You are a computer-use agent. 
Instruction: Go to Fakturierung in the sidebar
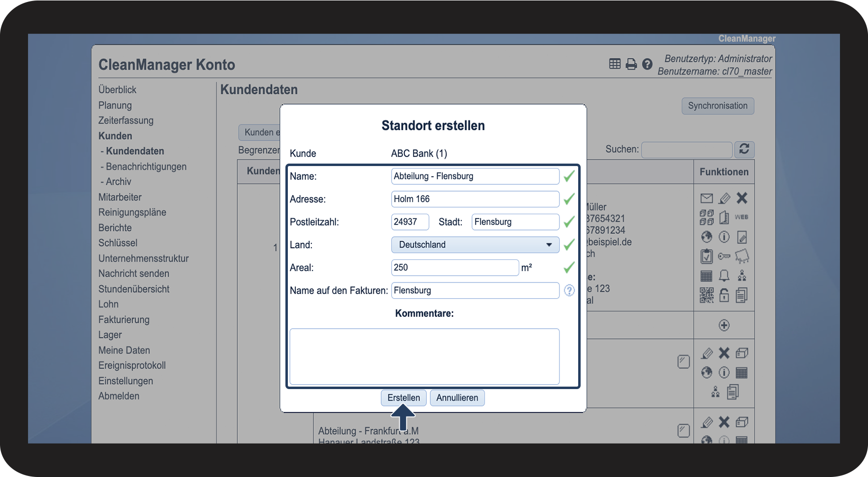click(x=124, y=320)
